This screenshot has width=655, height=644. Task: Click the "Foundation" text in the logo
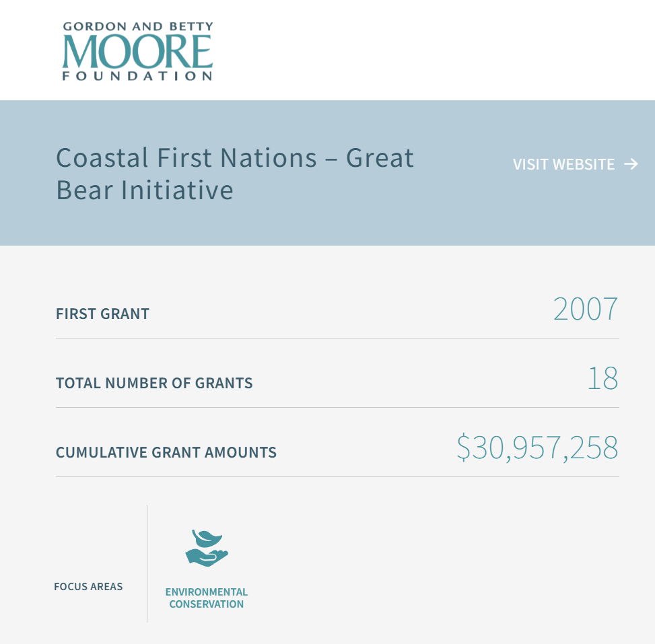click(137, 77)
